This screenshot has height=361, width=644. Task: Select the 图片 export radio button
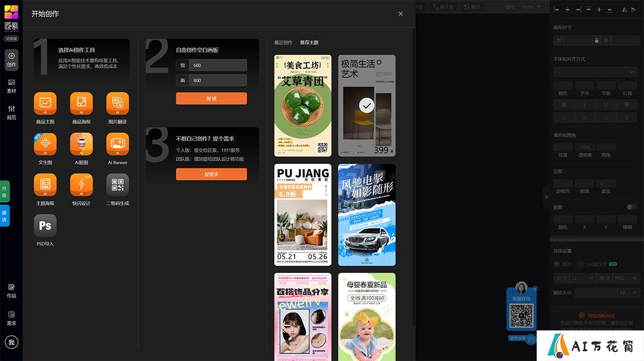click(557, 264)
